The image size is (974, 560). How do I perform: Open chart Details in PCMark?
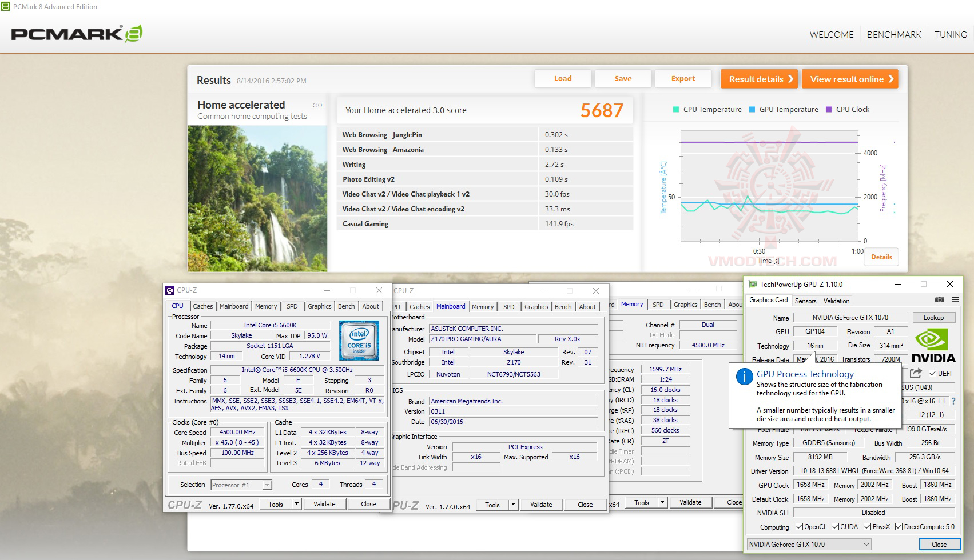881,257
